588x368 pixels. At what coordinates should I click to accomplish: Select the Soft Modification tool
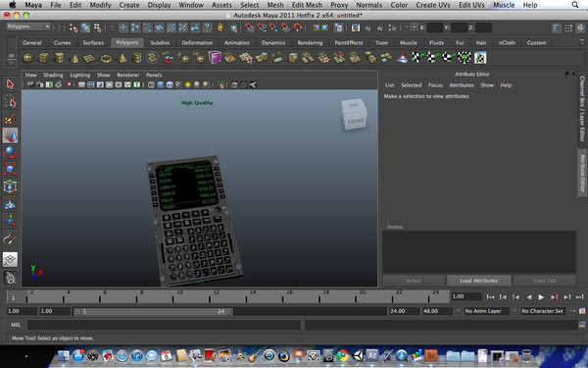pos(10,203)
